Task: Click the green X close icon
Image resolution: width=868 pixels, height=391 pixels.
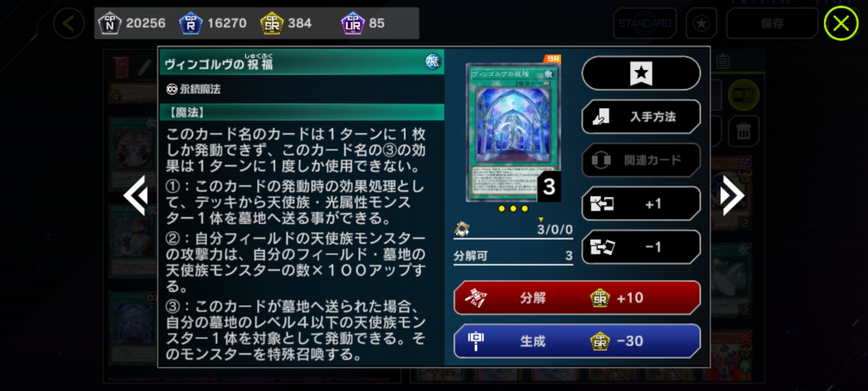Action: click(x=841, y=23)
